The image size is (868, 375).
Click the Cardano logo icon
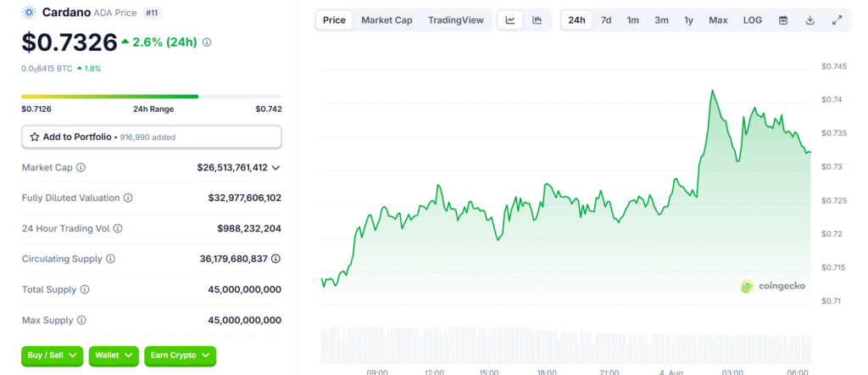[30, 13]
